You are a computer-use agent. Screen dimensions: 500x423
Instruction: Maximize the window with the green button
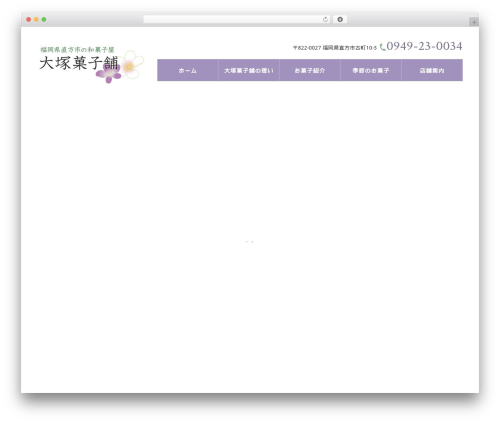point(44,20)
